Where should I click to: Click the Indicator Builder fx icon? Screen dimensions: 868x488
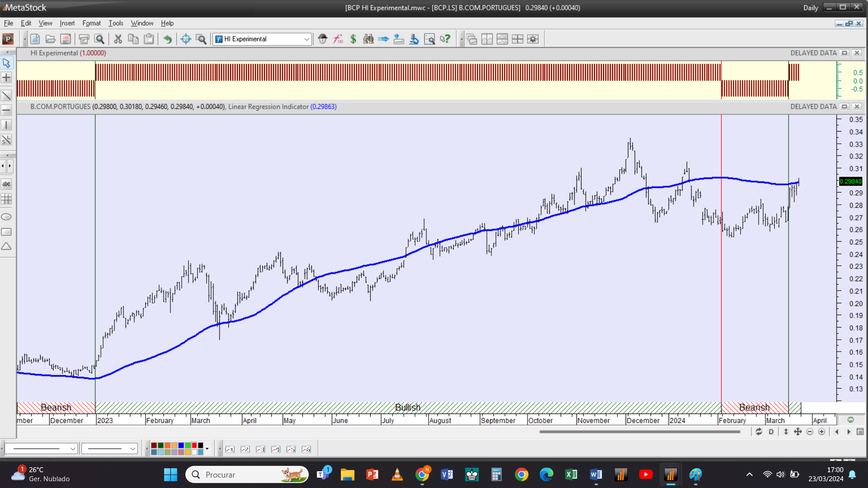tap(338, 39)
